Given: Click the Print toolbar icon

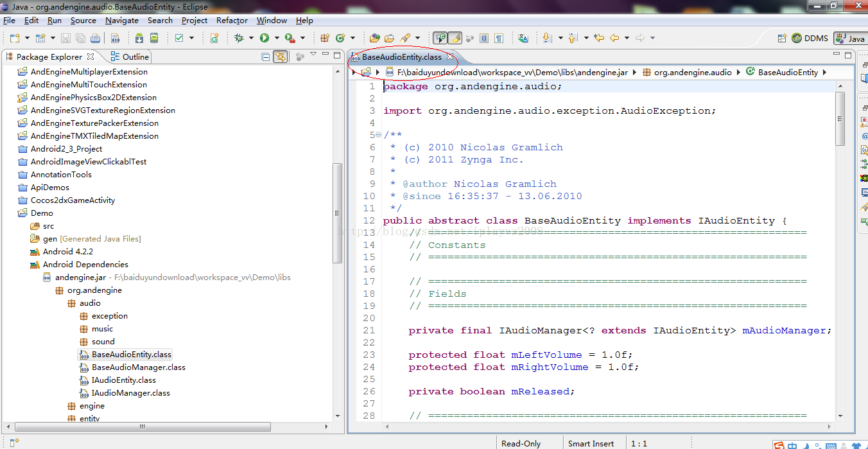Looking at the screenshot, I should pyautogui.click(x=95, y=38).
